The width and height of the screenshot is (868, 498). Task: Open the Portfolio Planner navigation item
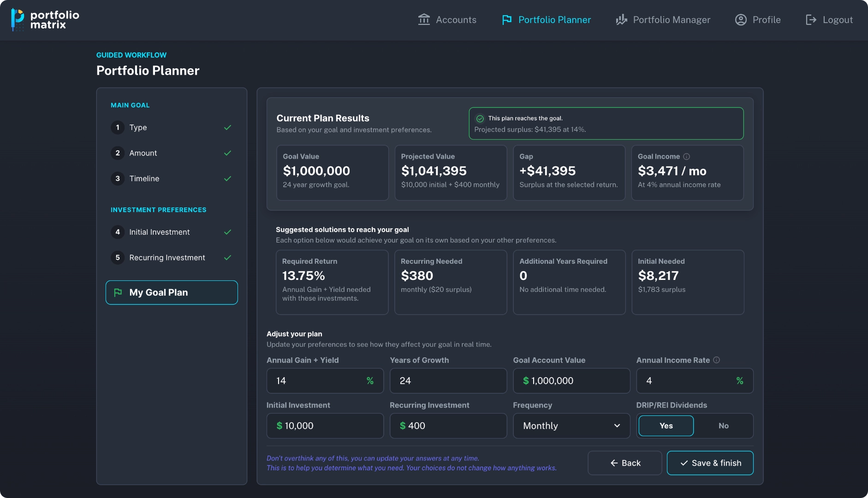(546, 19)
